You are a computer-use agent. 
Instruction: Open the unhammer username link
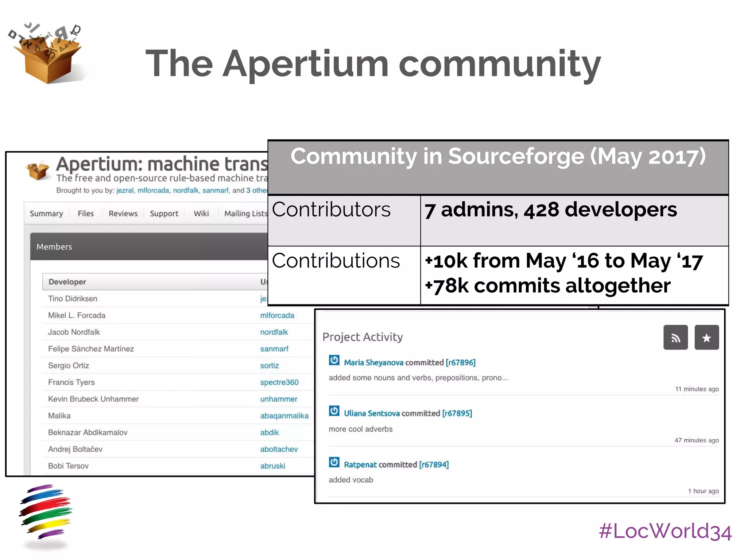pyautogui.click(x=279, y=399)
